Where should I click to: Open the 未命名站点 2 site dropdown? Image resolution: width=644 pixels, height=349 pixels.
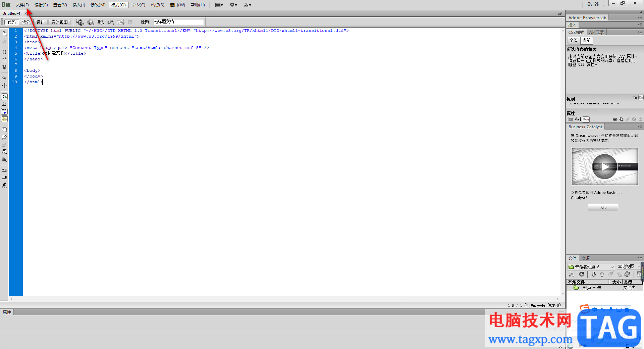point(591,267)
